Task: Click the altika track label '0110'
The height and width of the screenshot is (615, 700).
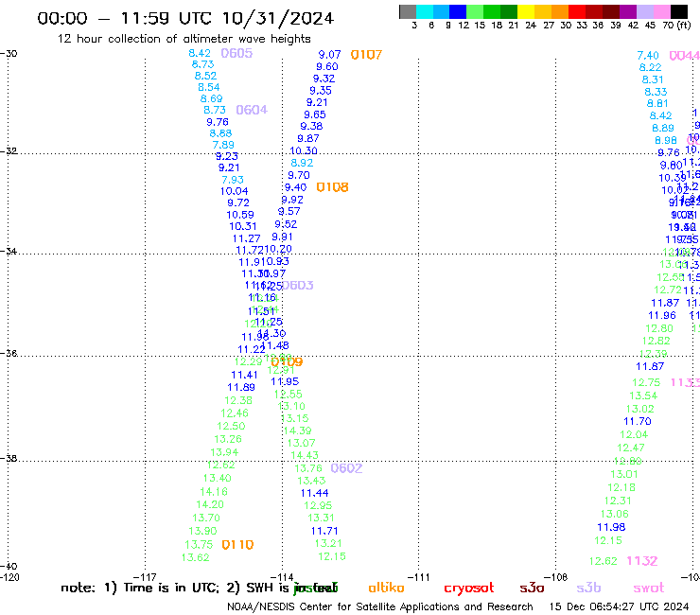Action: coord(238,545)
